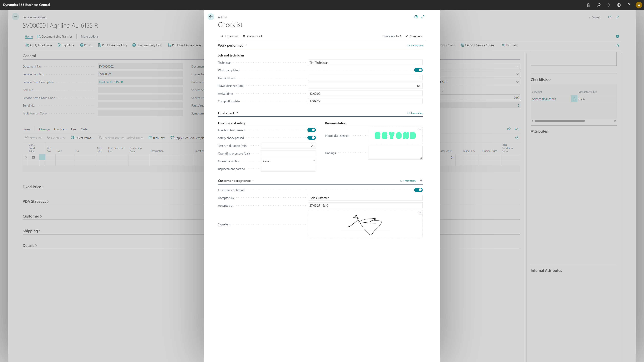Toggle Customer confirmed switch
The height and width of the screenshot is (362, 644).
tap(418, 190)
